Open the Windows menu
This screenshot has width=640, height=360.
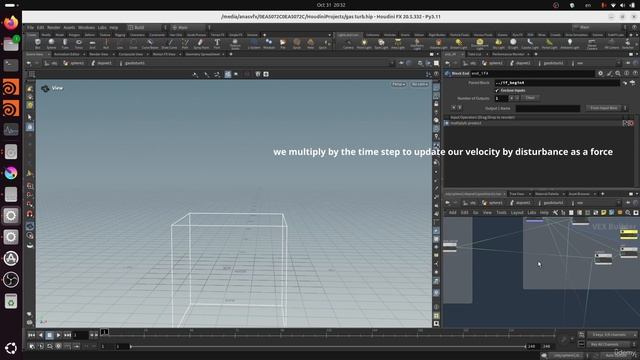(x=86, y=27)
